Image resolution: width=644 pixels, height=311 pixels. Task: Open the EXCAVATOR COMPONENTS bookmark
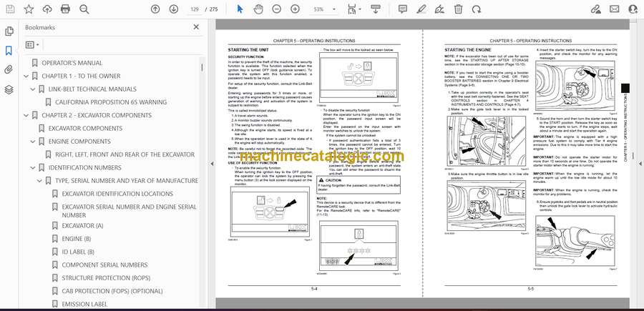coord(85,129)
